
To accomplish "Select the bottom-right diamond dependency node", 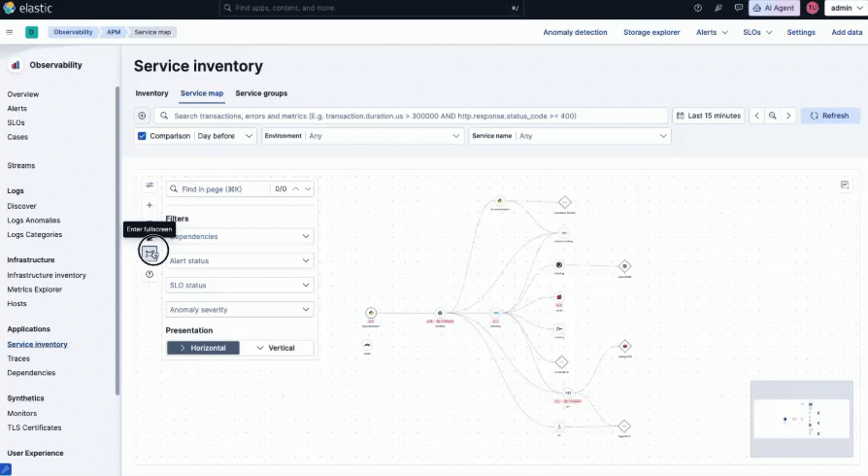I will coord(624,426).
